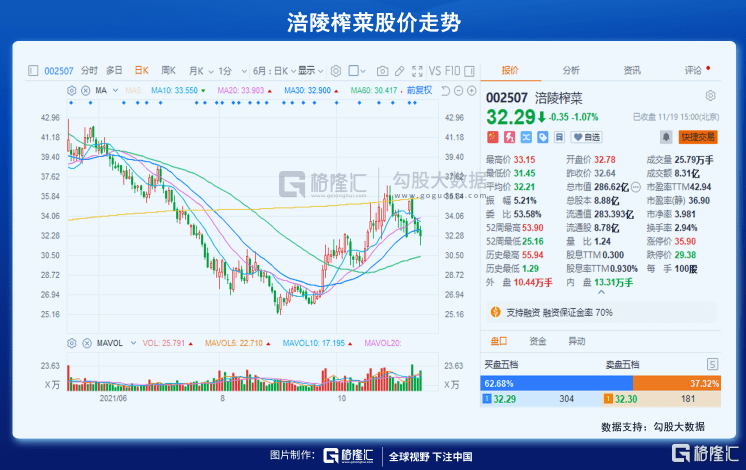Screen dimensions: 746x470
Task: Enter fullscreen chart mode
Action: 417,71
